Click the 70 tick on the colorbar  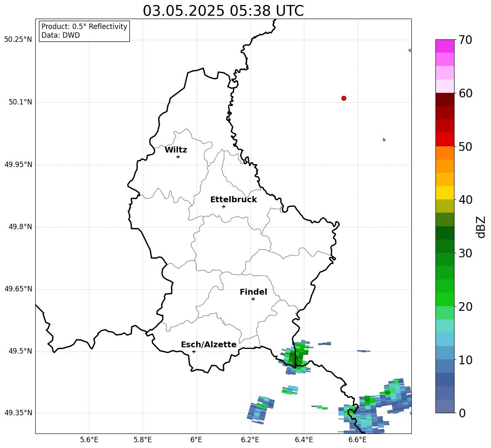coord(465,40)
